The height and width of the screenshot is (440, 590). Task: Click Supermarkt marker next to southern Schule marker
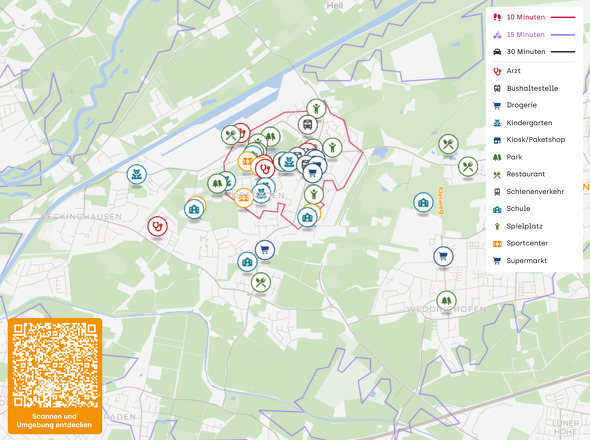tap(265, 250)
